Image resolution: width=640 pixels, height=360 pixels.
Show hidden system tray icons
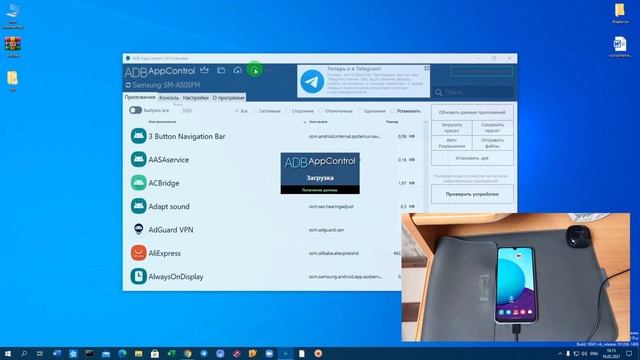[x=560, y=353]
